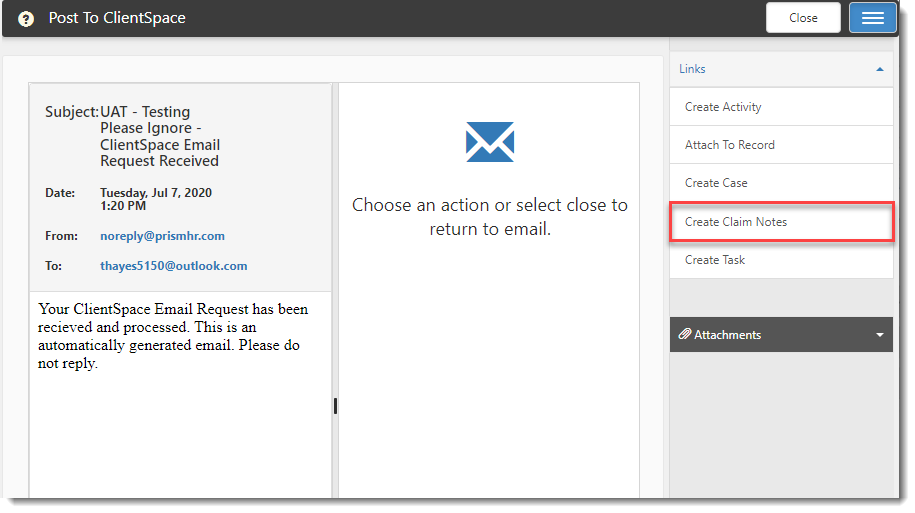Select Attach To Record option

pos(781,145)
